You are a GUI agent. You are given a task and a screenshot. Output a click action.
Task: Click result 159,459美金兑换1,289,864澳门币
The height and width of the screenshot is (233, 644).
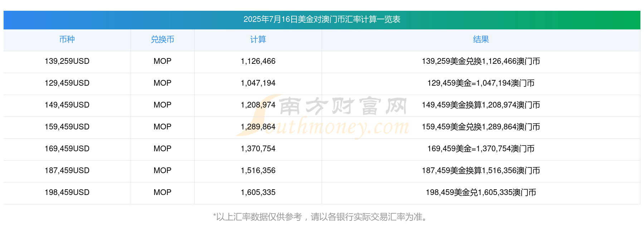click(x=481, y=127)
